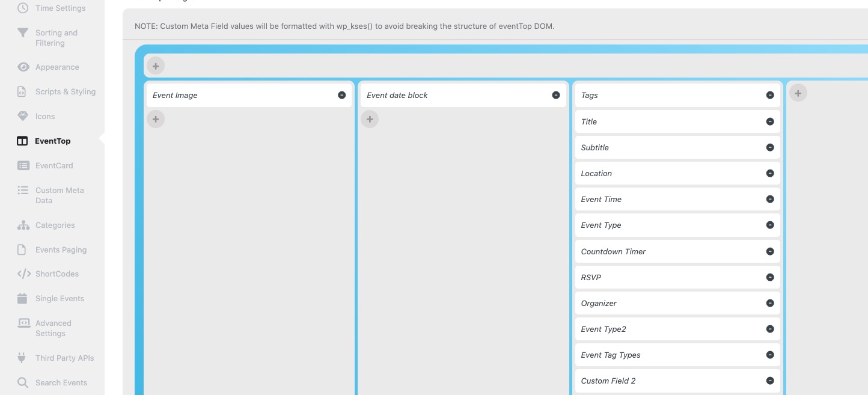Open Custom Meta Data settings
Image resolution: width=868 pixels, height=395 pixels.
click(60, 195)
